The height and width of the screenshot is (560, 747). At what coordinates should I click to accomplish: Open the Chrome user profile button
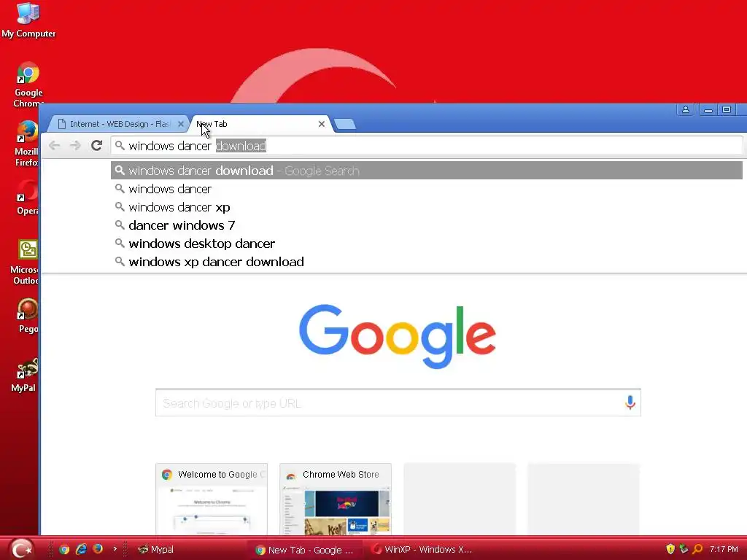tap(686, 109)
